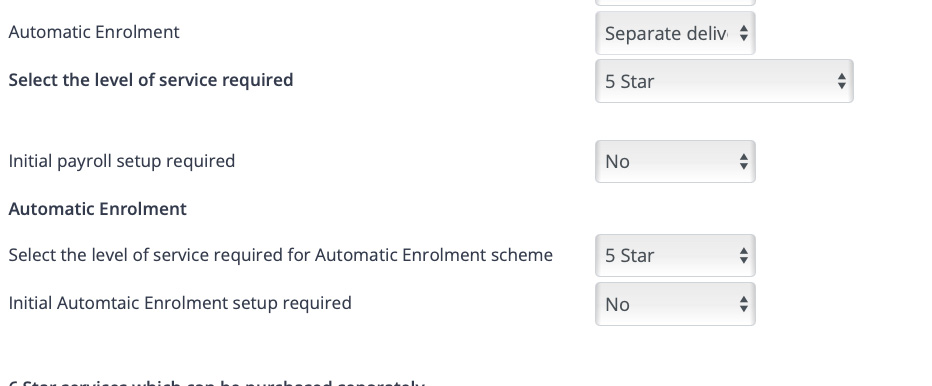The image size is (932, 386).
Task: Click arrows icon beside payroll setup 'No'
Action: click(x=744, y=161)
